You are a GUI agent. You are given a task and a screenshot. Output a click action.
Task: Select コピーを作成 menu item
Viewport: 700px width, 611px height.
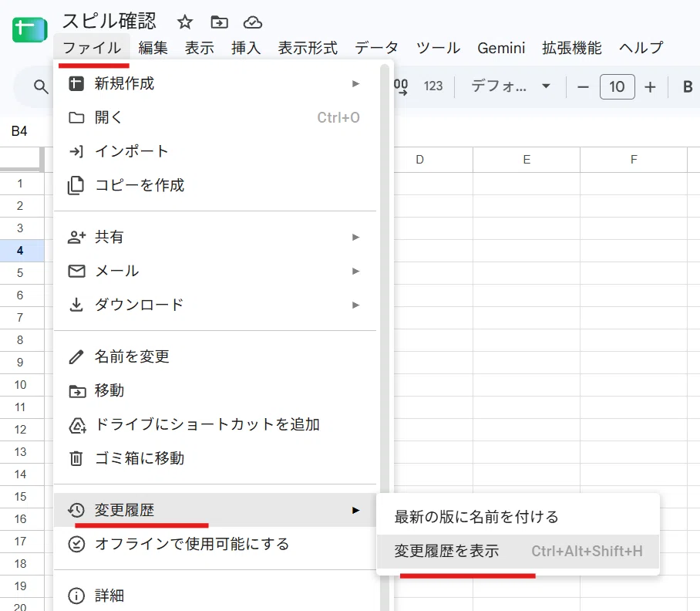pos(215,185)
